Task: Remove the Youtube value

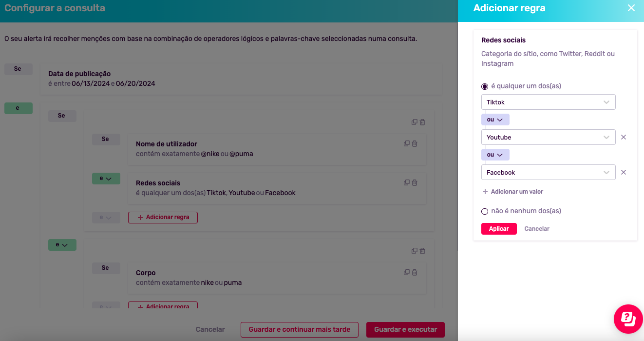Action: [x=623, y=137]
